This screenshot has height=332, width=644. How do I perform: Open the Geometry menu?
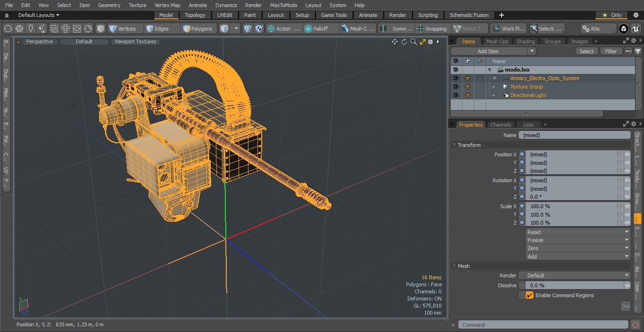pos(109,5)
